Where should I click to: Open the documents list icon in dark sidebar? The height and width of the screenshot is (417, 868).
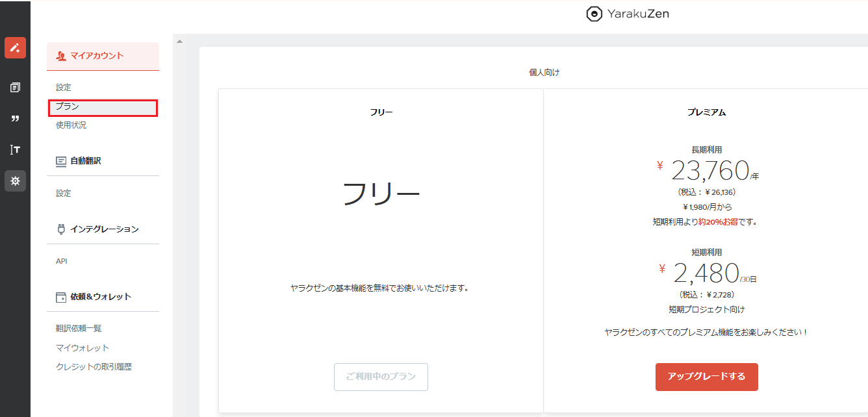(15, 87)
